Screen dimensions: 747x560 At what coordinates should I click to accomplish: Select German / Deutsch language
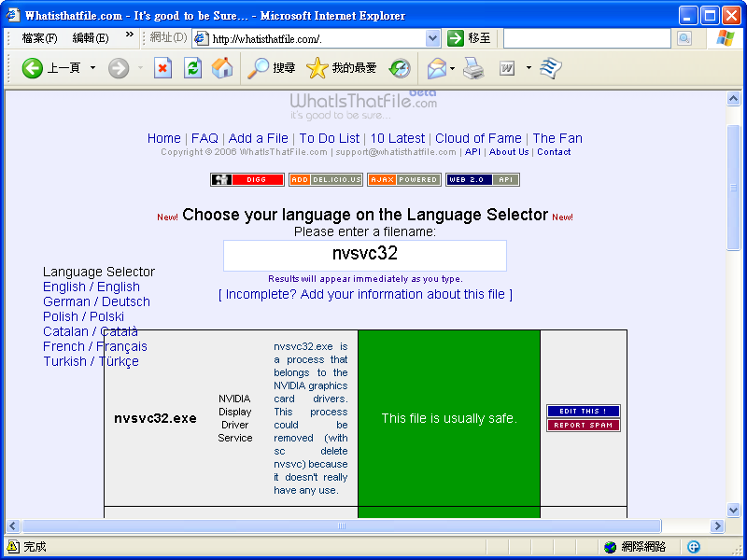(96, 301)
